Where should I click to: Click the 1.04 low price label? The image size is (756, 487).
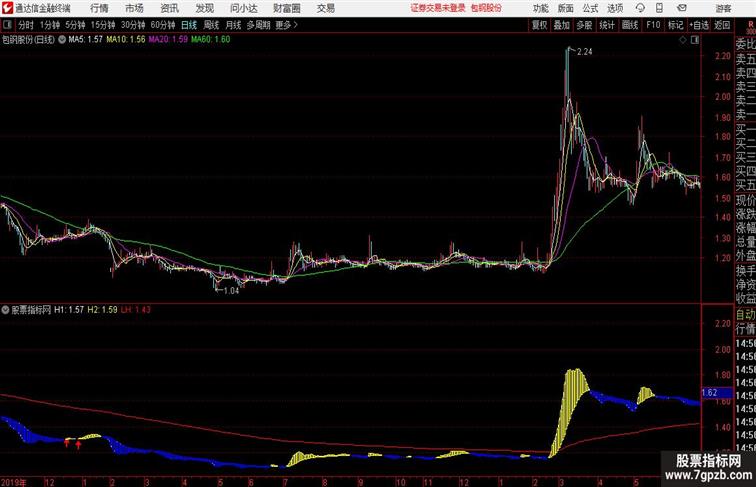click(231, 290)
